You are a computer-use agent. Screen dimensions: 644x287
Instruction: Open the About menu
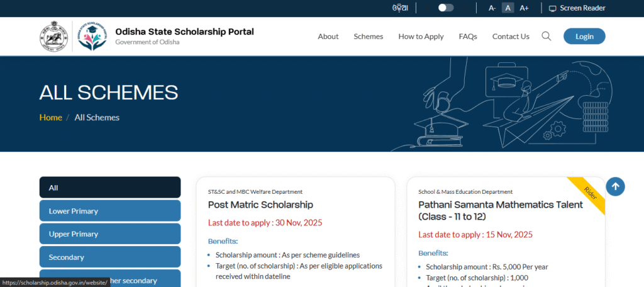tap(328, 37)
